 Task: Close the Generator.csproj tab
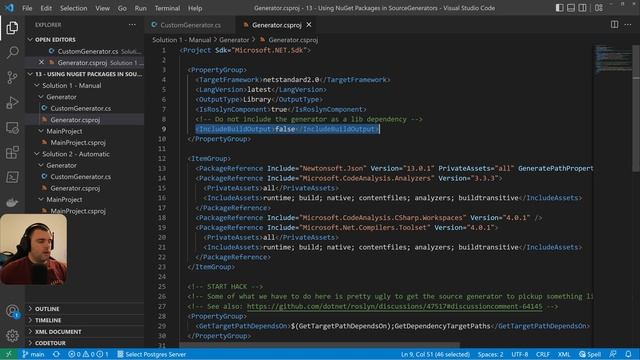pos(309,25)
